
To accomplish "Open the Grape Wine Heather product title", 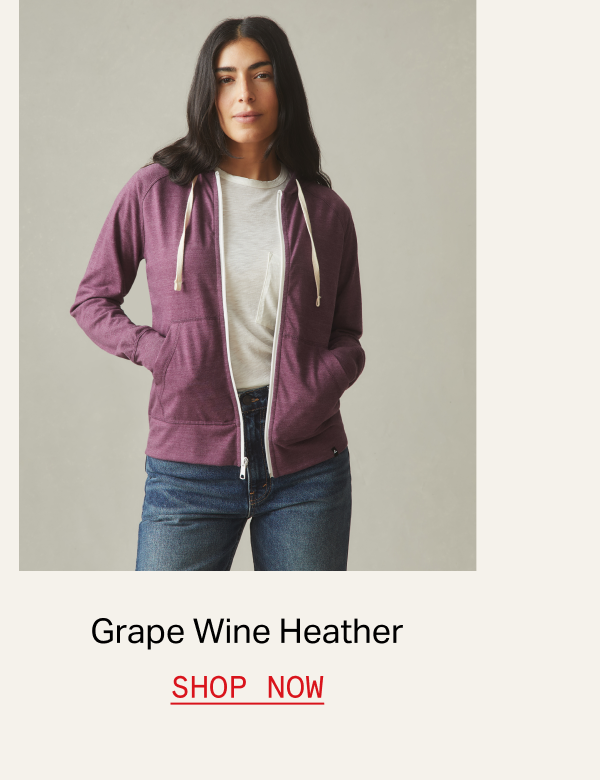I will (247, 632).
